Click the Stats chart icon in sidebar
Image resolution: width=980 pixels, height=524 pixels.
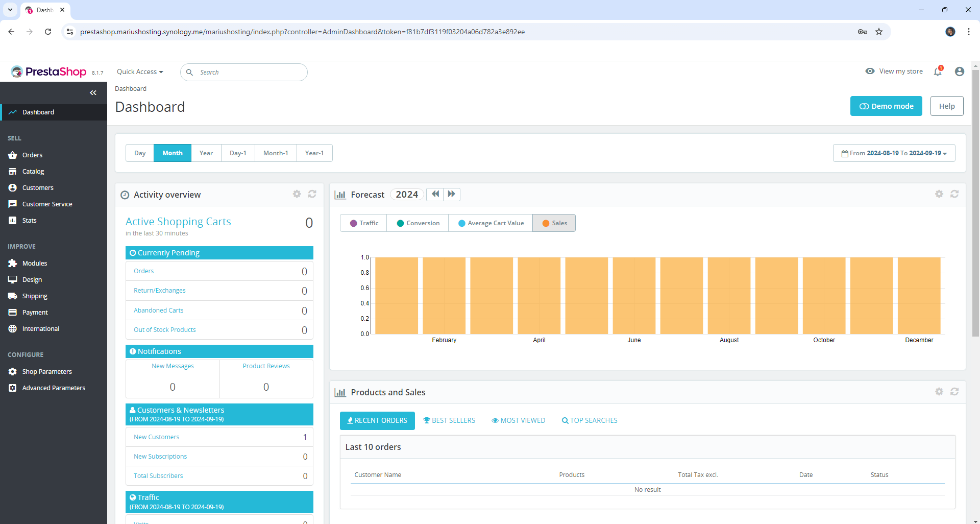click(13, 220)
